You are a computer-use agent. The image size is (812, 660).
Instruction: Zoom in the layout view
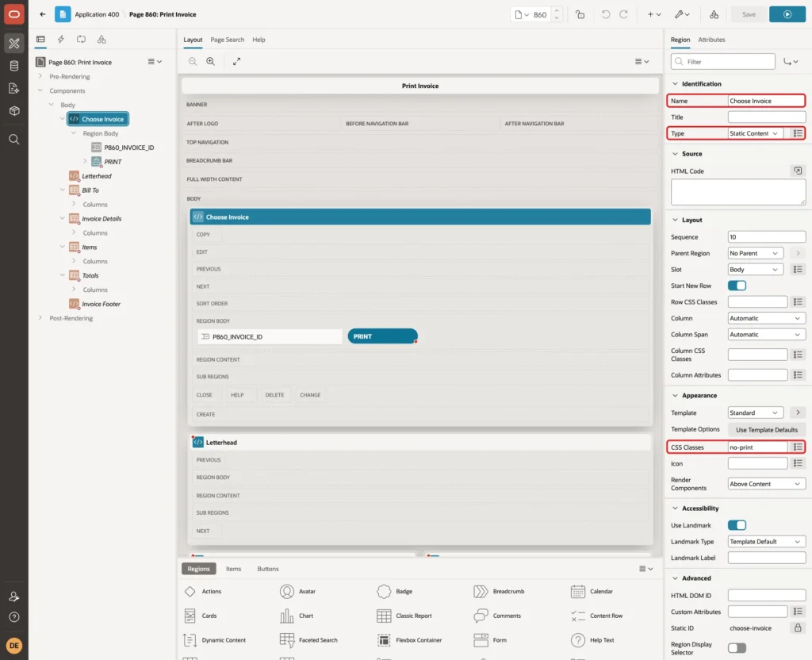pyautogui.click(x=211, y=61)
